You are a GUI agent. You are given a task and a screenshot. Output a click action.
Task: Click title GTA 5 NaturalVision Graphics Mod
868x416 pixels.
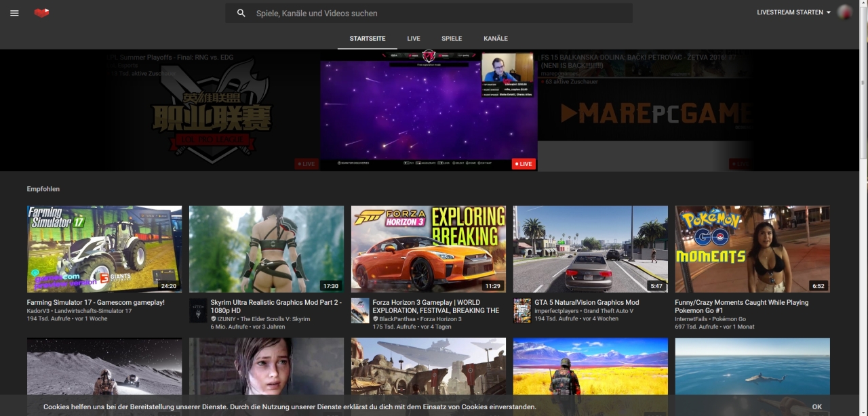click(587, 302)
